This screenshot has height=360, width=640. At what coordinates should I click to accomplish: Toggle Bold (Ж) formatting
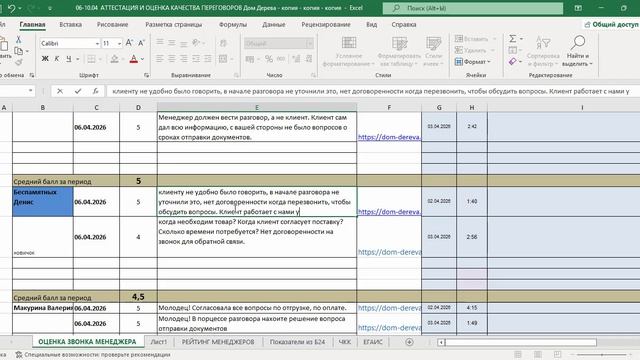(45, 59)
